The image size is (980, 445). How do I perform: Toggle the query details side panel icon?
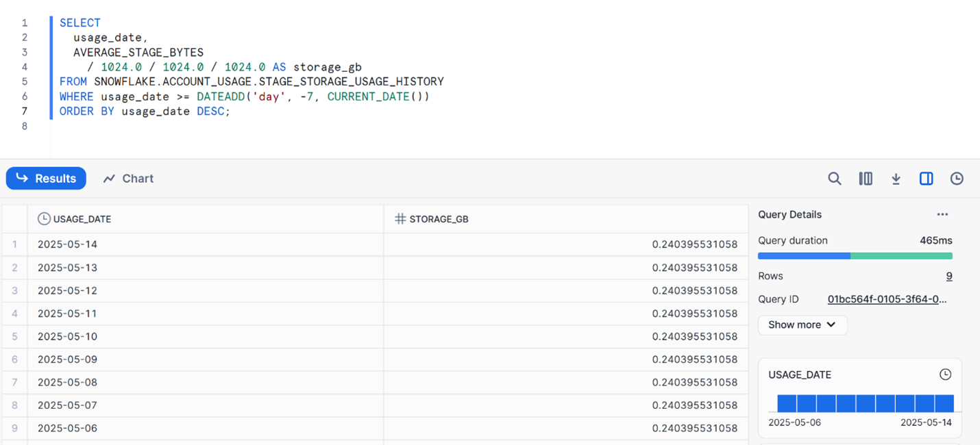[926, 179]
